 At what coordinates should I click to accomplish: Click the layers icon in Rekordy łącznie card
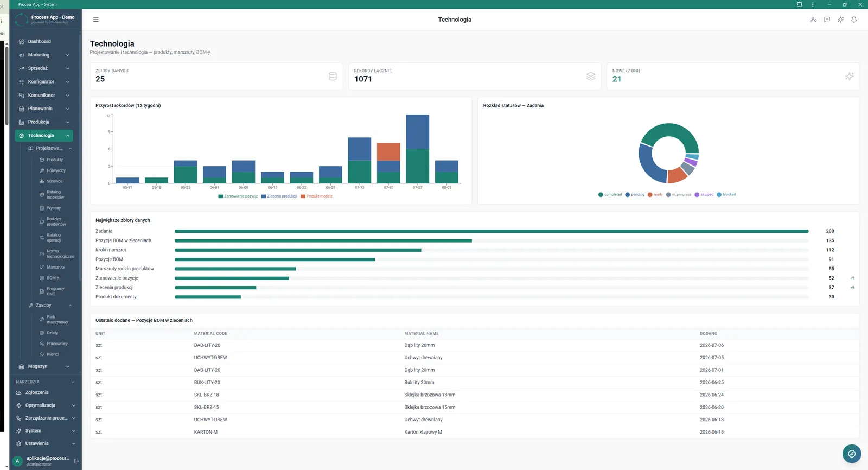click(x=591, y=77)
